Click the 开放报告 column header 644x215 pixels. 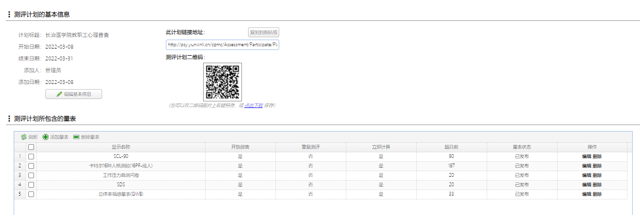click(x=240, y=147)
